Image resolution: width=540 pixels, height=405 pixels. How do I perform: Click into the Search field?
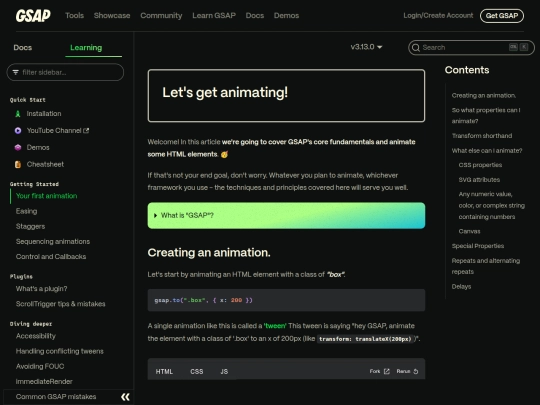(x=471, y=48)
